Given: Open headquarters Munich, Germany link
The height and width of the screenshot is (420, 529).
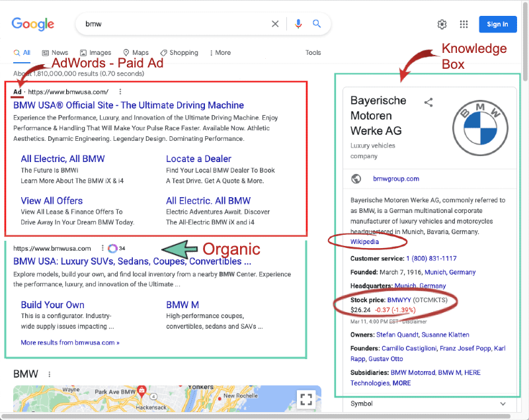Looking at the screenshot, I should click(x=420, y=286).
